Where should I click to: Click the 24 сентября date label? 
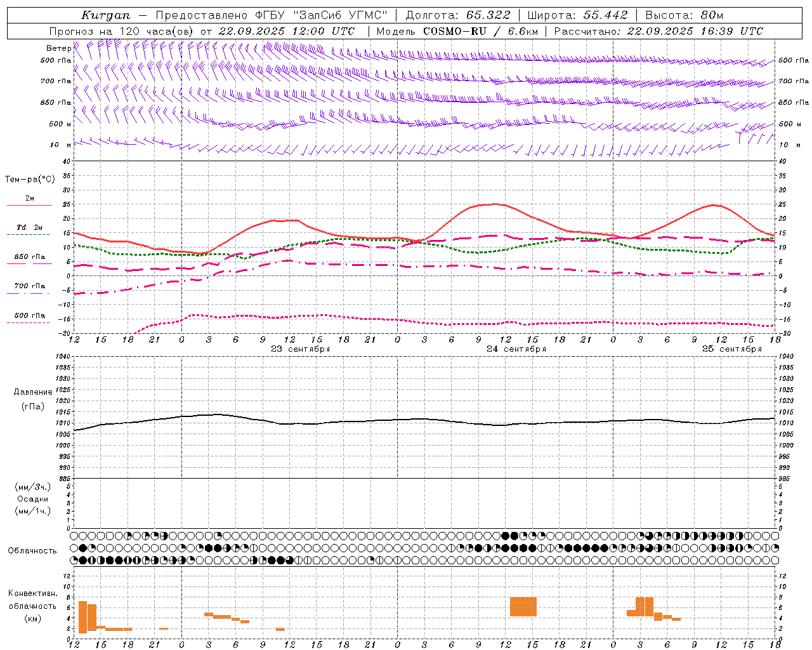pos(516,349)
